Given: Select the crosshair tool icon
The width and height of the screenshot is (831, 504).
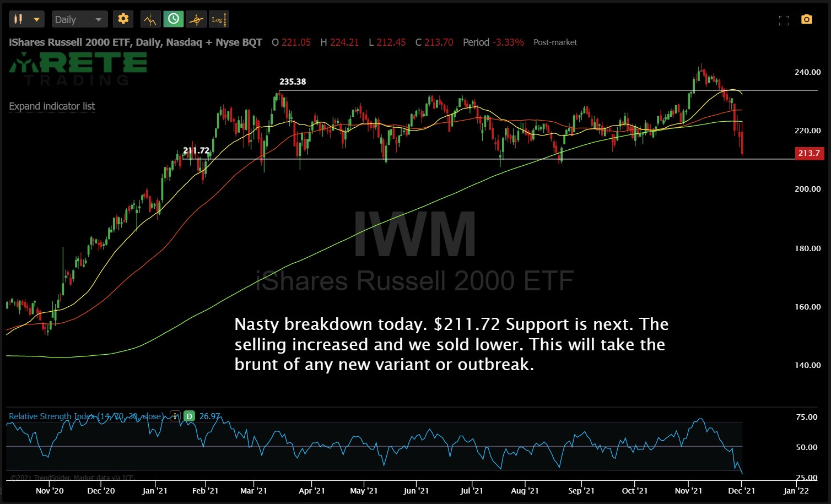Looking at the screenshot, I should pos(196,19).
